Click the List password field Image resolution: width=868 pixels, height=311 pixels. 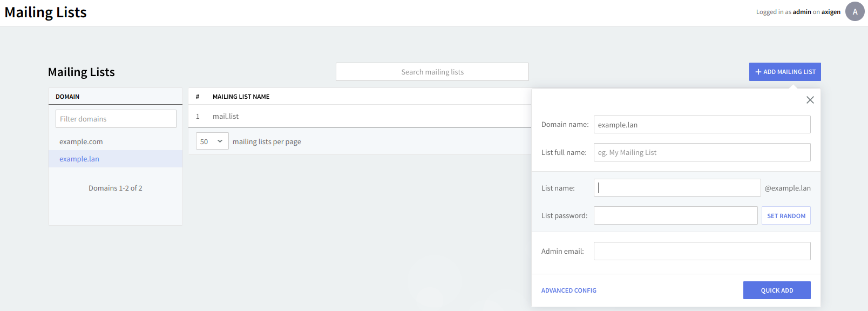pyautogui.click(x=675, y=215)
